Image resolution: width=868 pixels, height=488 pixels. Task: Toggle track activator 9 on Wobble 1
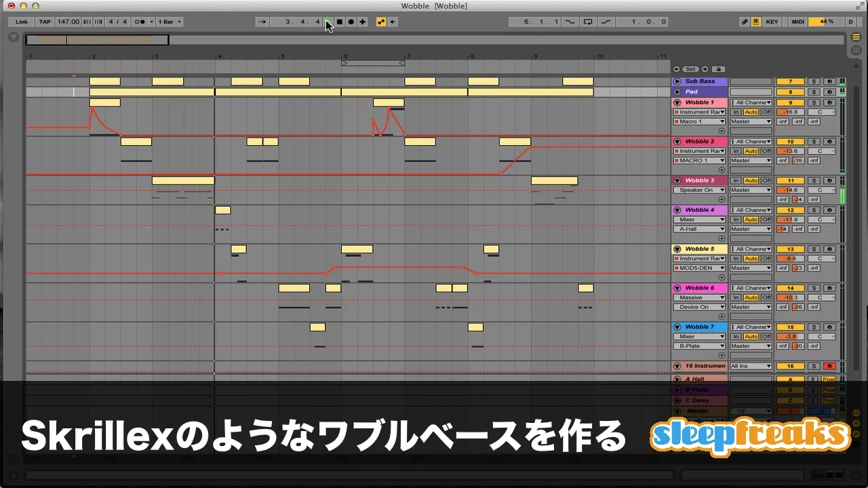coord(790,102)
